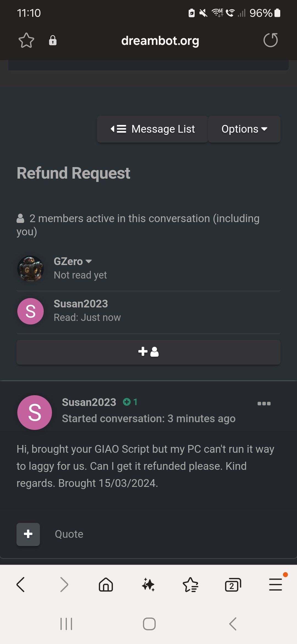Open the browser hamburger menu

point(276,585)
